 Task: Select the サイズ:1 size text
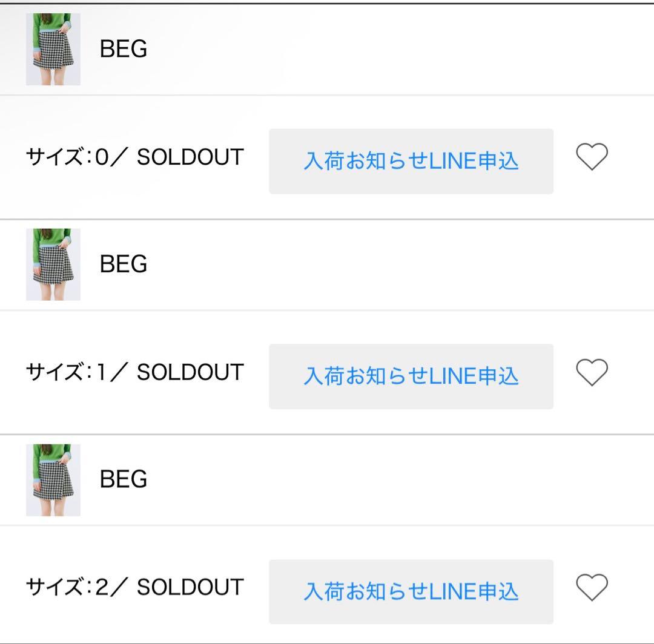pos(67,372)
